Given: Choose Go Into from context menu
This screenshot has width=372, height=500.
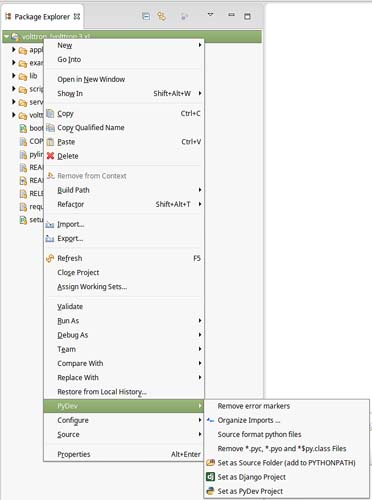Looking at the screenshot, I should pos(124,59).
